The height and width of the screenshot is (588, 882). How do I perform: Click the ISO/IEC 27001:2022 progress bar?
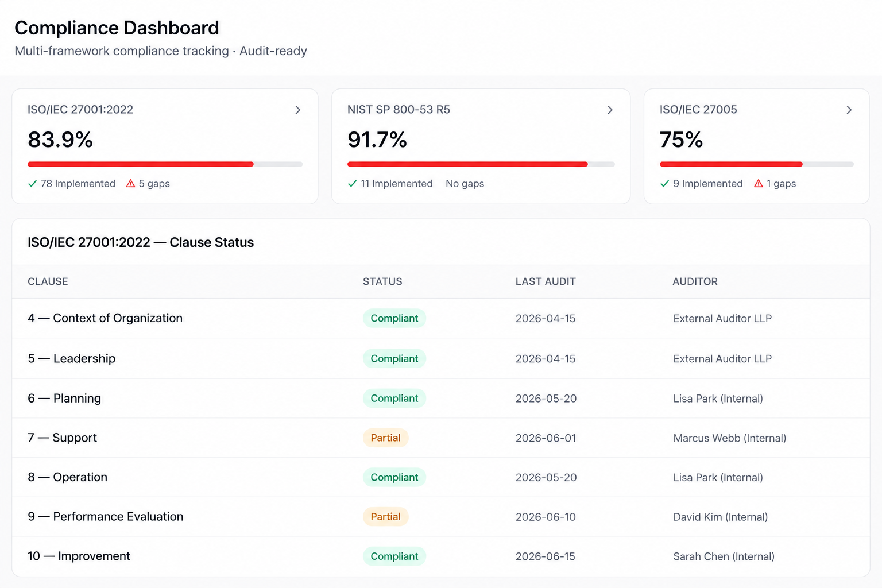(x=165, y=164)
